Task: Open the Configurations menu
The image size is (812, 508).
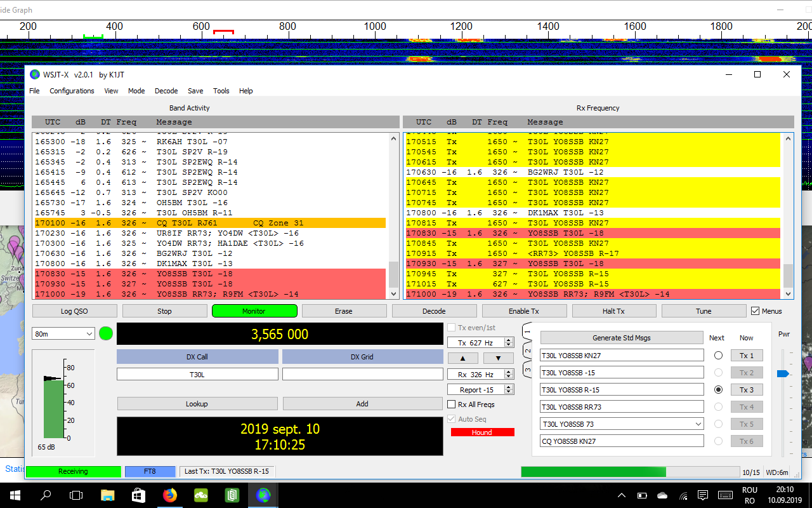Action: pos(72,91)
